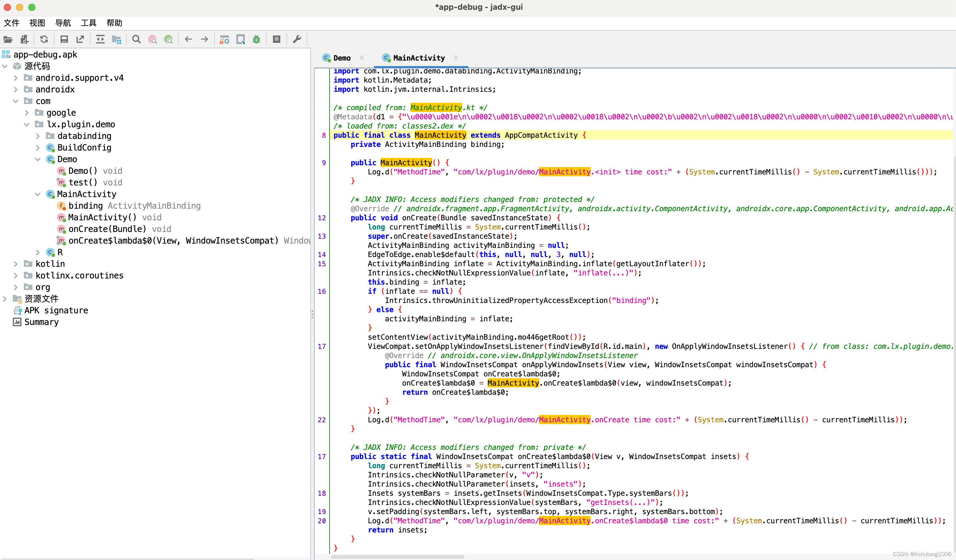Viewport: 956px width, 560px height.
Task: Click the open file toolbar icon
Action: [x=8, y=39]
